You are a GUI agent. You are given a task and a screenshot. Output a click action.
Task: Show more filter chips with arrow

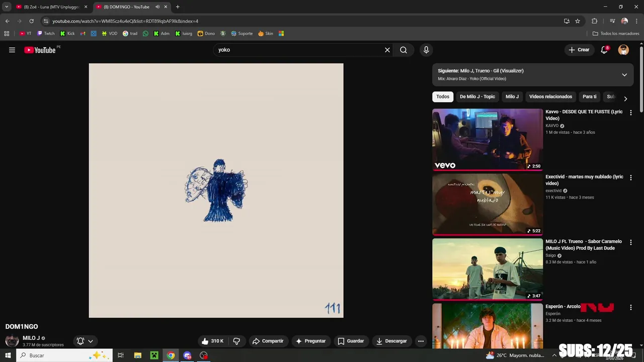pos(625,99)
